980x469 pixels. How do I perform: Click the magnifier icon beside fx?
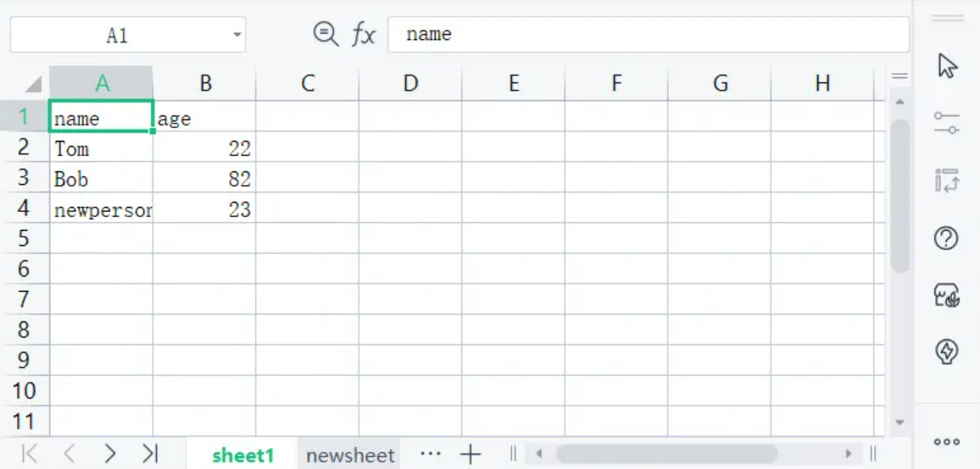point(325,34)
